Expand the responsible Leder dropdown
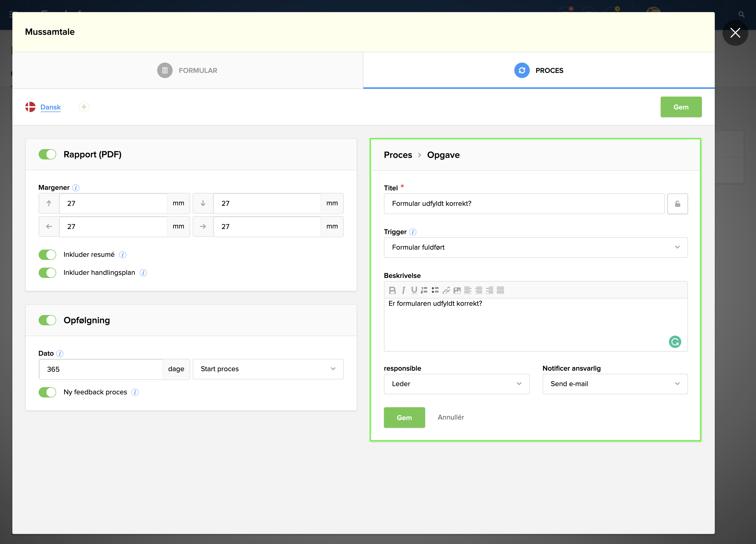The width and height of the screenshot is (756, 544). click(x=456, y=384)
